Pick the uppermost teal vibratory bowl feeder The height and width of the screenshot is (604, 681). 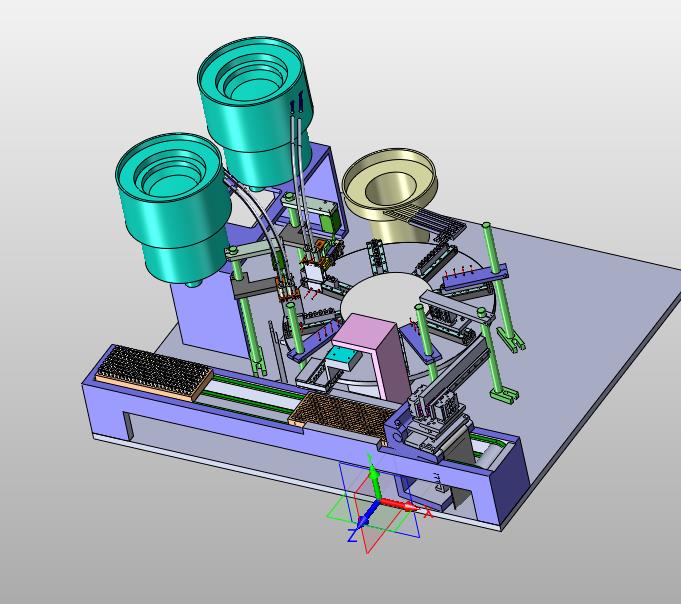click(255, 113)
